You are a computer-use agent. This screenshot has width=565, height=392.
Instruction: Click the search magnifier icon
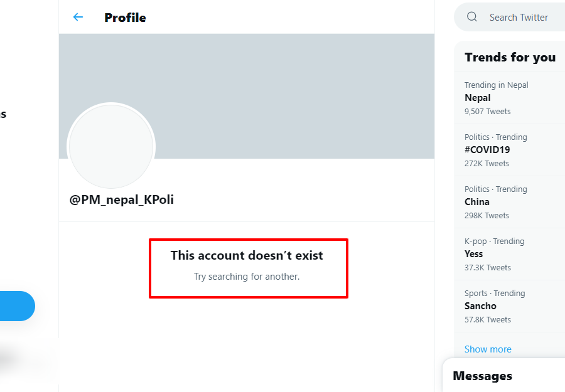click(472, 18)
